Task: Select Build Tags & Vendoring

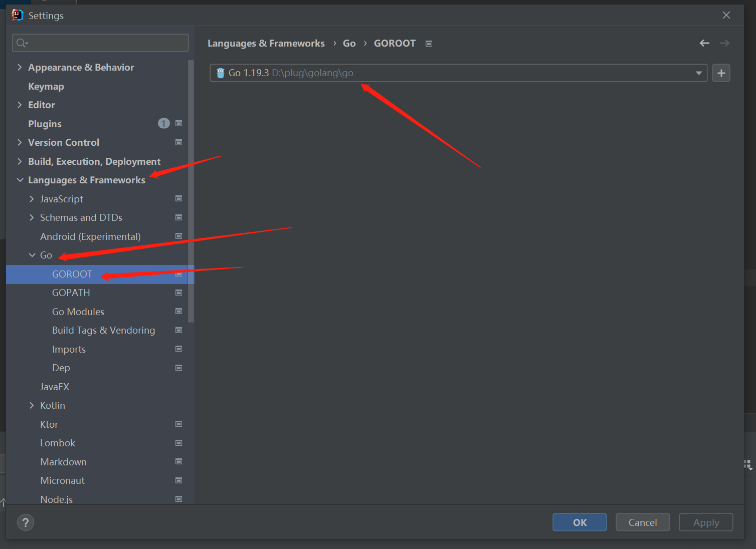Action: [104, 330]
